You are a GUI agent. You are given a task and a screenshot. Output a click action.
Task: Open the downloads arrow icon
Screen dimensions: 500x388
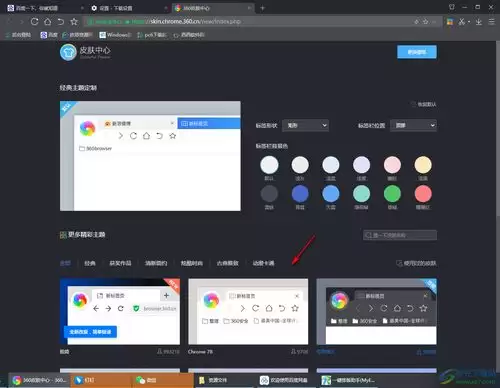point(479,22)
